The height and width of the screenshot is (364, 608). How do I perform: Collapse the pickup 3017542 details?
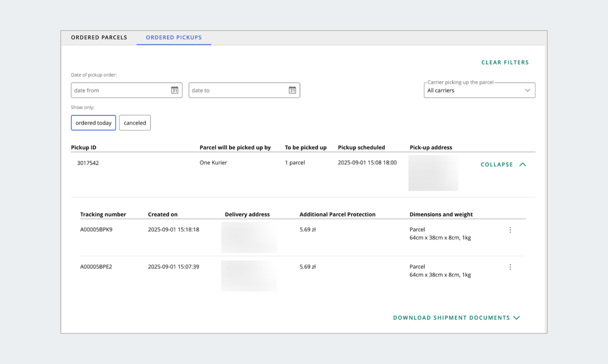497,165
